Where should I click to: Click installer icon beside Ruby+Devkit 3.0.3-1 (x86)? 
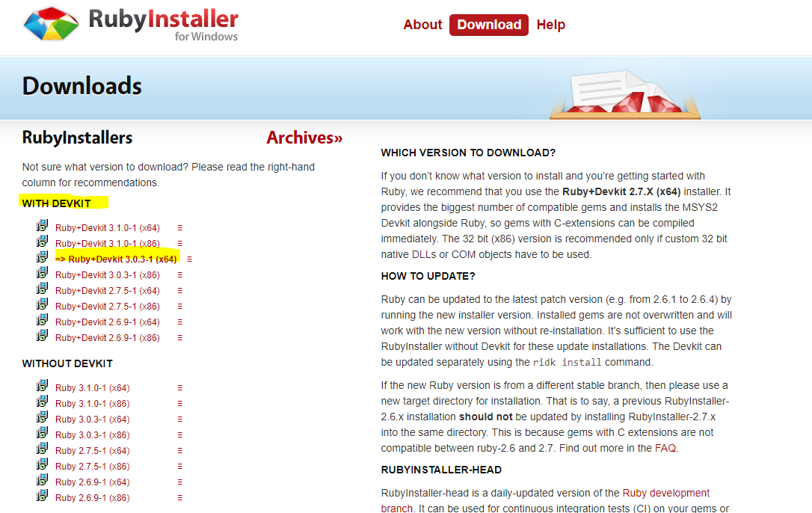point(42,273)
